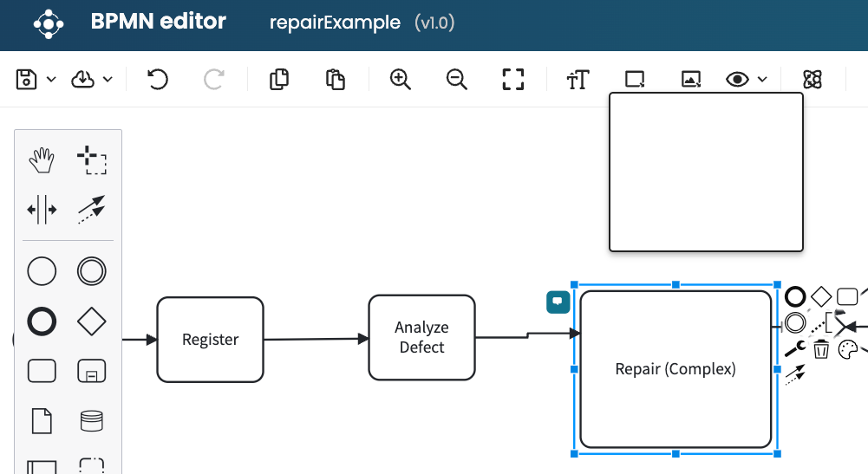Expand the download/export dropdown arrow
The height and width of the screenshot is (474, 868).
[x=108, y=80]
